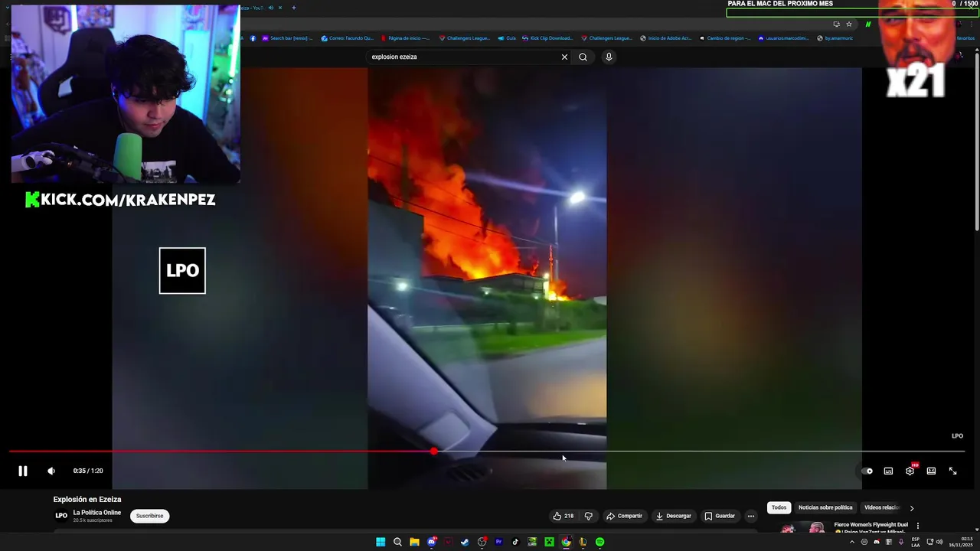The width and height of the screenshot is (980, 551).
Task: Toggle the autoplay switch in player
Action: pos(867,471)
